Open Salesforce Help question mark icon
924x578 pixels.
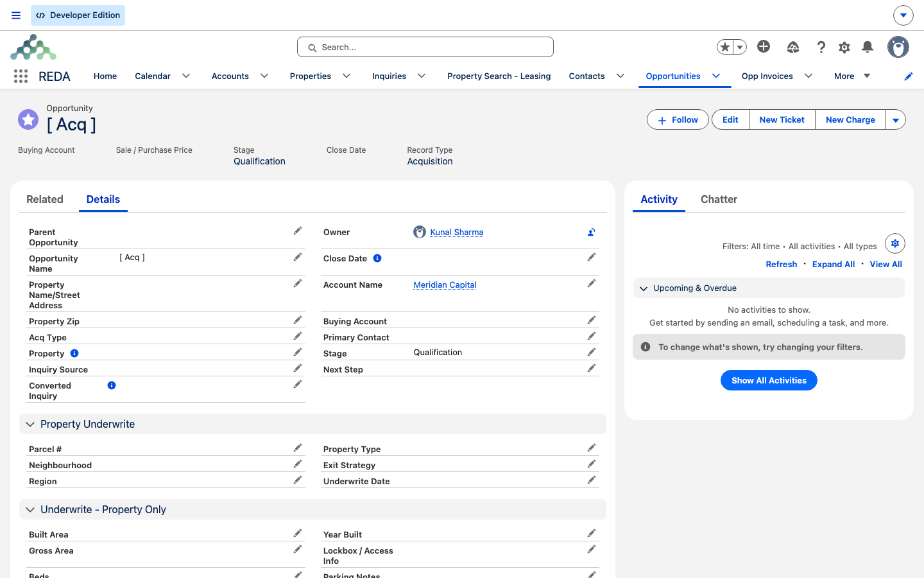pyautogui.click(x=821, y=47)
